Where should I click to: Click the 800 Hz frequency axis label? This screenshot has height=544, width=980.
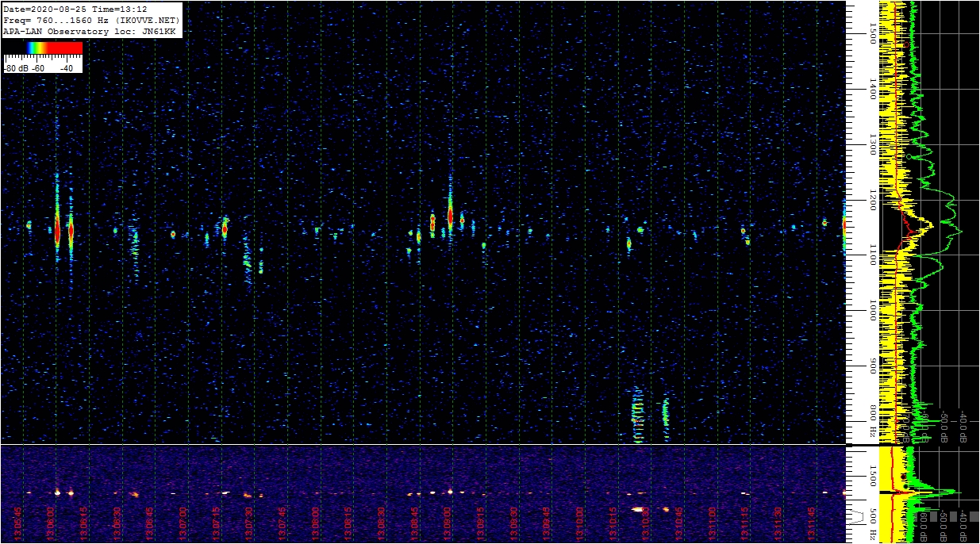[872, 421]
